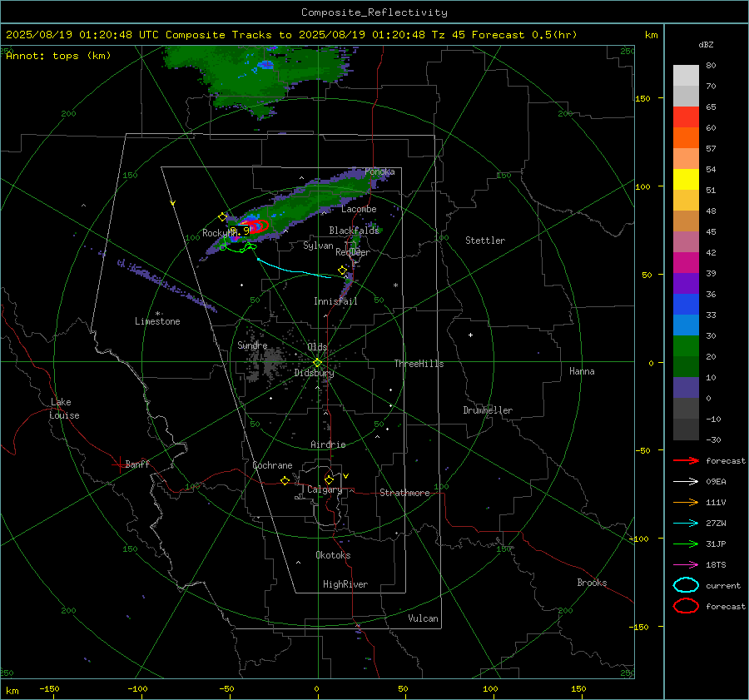Click the red forecast ellipse legend symbol
Viewport: 749px width, 700px height.
[x=686, y=606]
